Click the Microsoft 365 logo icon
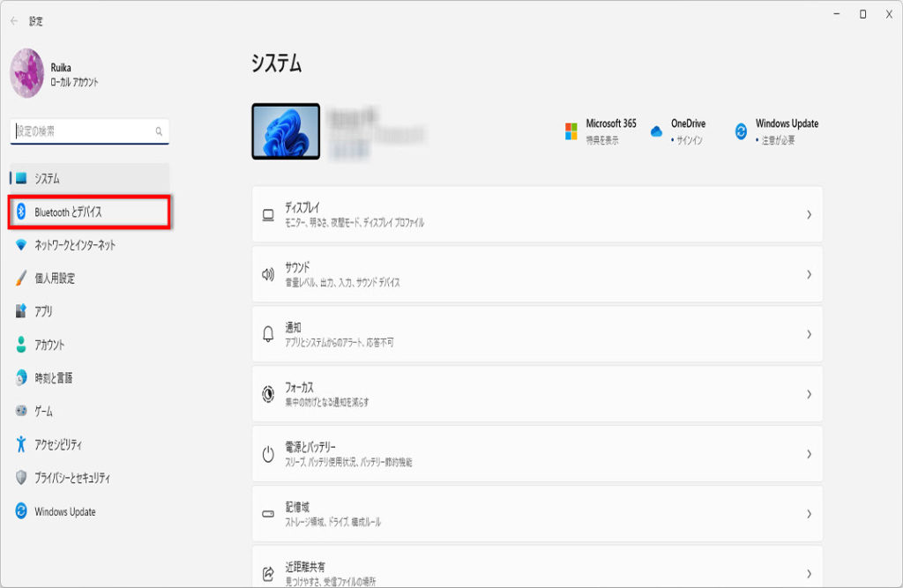This screenshot has width=903, height=588. pos(571,131)
